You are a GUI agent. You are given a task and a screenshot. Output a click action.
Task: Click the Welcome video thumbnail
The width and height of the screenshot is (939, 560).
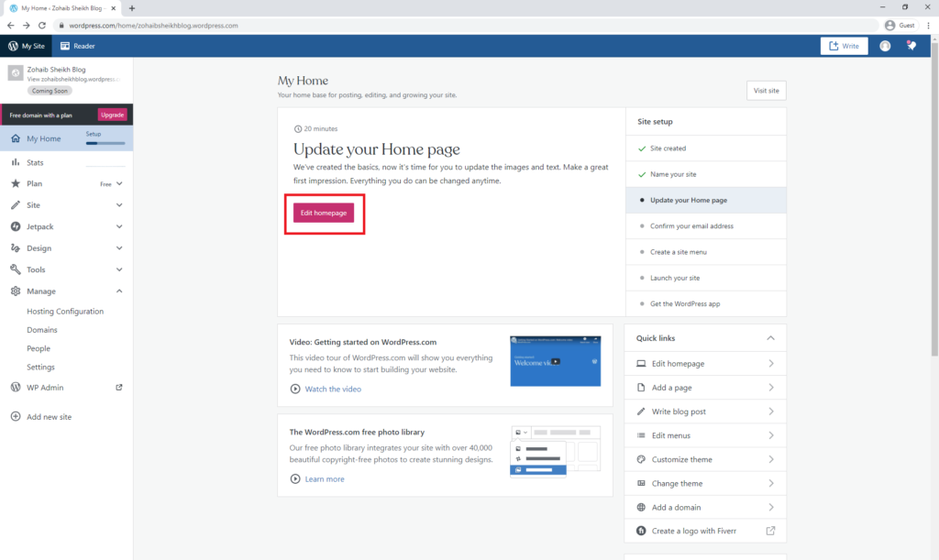click(555, 361)
